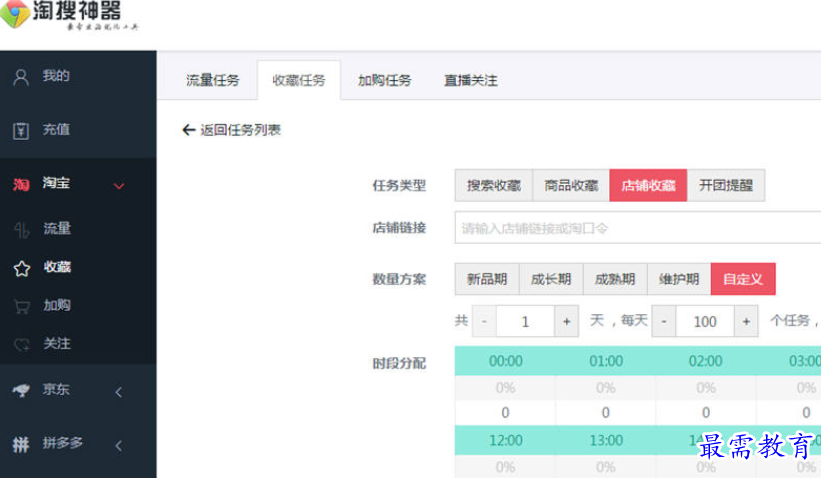Select the 流量 traffic icon in sidebar

click(x=22, y=230)
